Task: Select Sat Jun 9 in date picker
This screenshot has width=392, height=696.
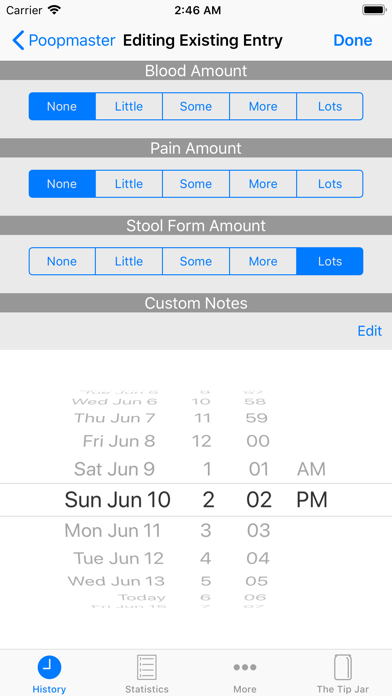Action: pyautogui.click(x=114, y=469)
